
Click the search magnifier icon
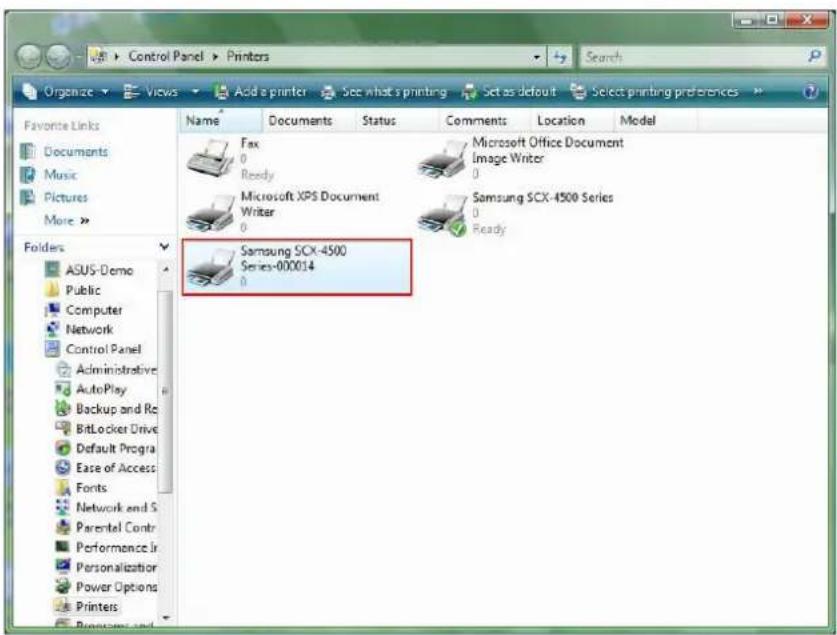814,56
